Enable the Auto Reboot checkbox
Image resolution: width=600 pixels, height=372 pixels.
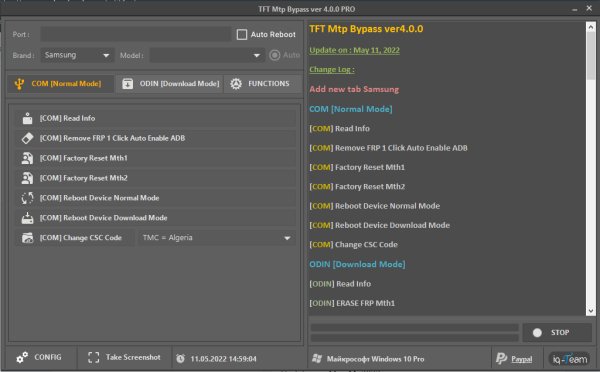(x=242, y=34)
